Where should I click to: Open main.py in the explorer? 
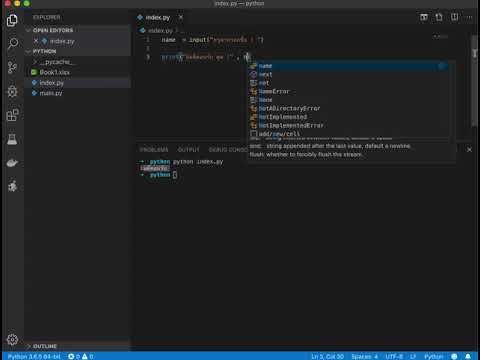[51, 93]
